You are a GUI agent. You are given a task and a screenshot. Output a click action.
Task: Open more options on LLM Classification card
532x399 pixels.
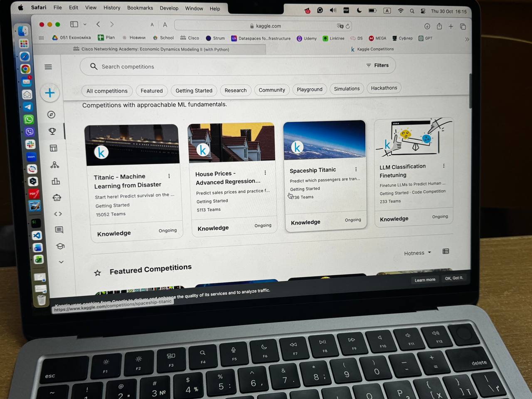(x=444, y=166)
